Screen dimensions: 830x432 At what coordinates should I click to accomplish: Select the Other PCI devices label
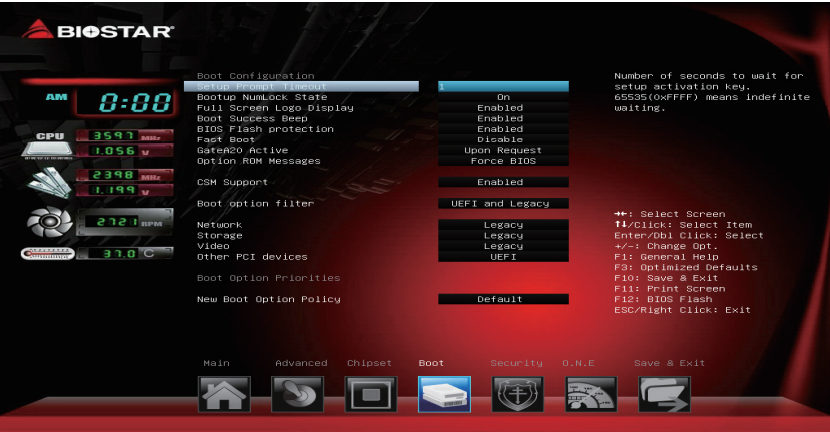click(252, 256)
